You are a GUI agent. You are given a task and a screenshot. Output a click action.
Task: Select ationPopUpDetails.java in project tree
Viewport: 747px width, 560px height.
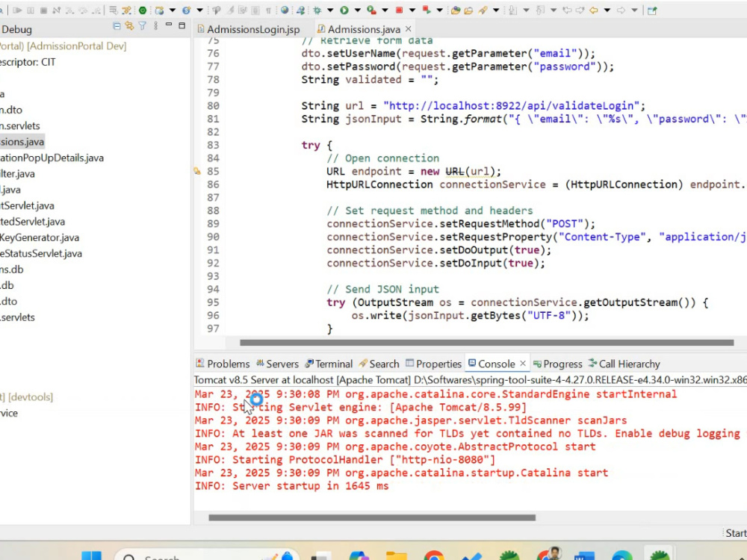coord(52,158)
